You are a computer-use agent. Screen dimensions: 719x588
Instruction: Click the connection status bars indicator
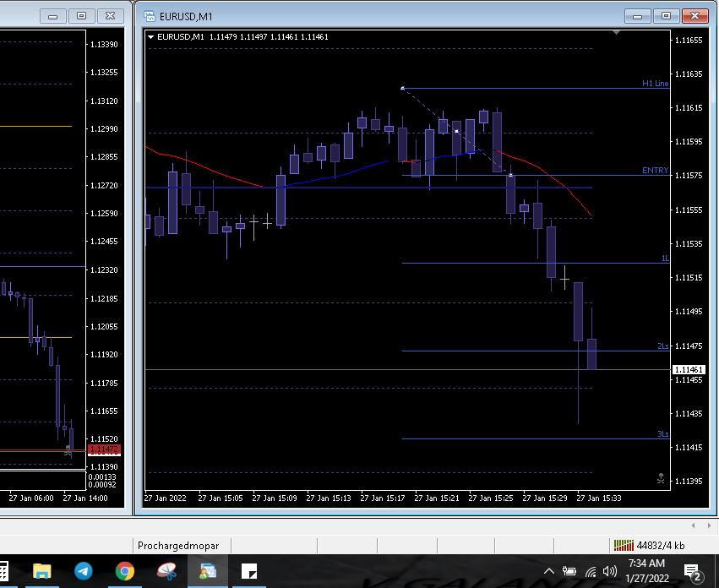click(x=624, y=546)
